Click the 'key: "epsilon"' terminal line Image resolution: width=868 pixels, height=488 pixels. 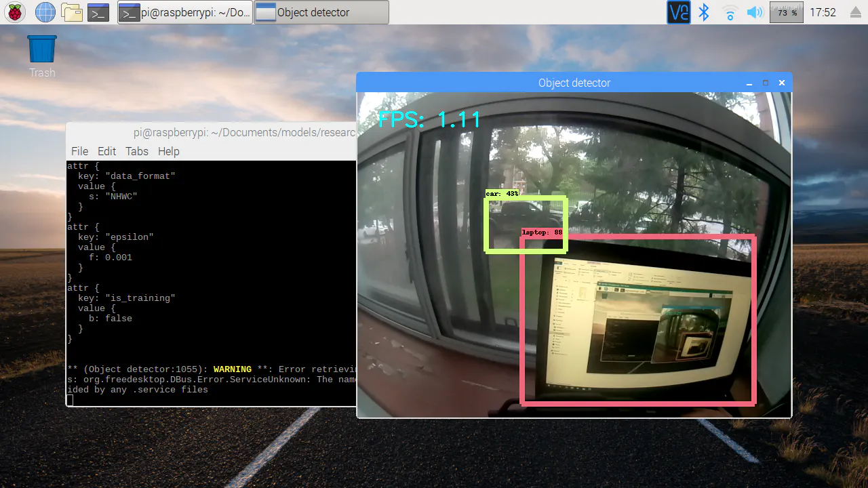[115, 237]
